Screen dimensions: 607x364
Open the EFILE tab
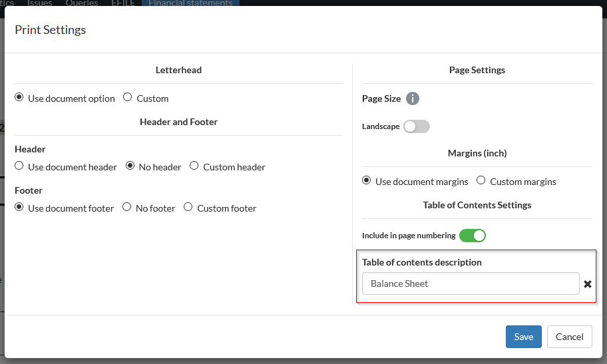(123, 3)
